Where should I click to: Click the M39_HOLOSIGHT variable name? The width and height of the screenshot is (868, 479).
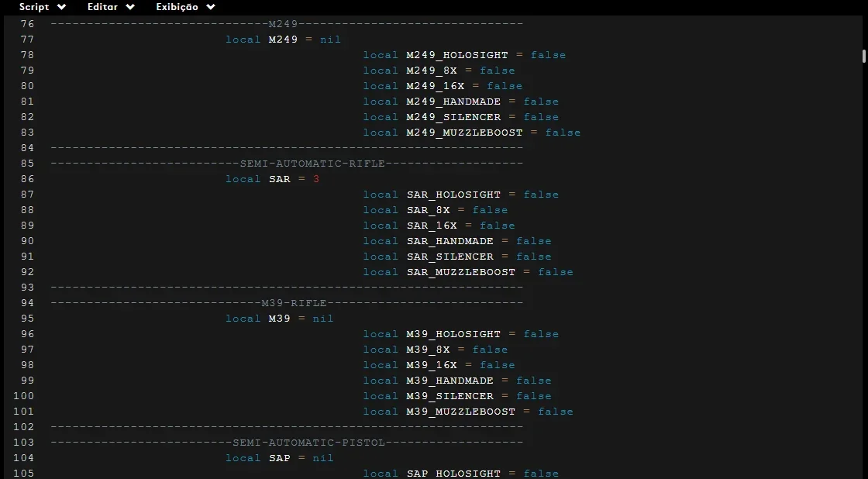(453, 334)
